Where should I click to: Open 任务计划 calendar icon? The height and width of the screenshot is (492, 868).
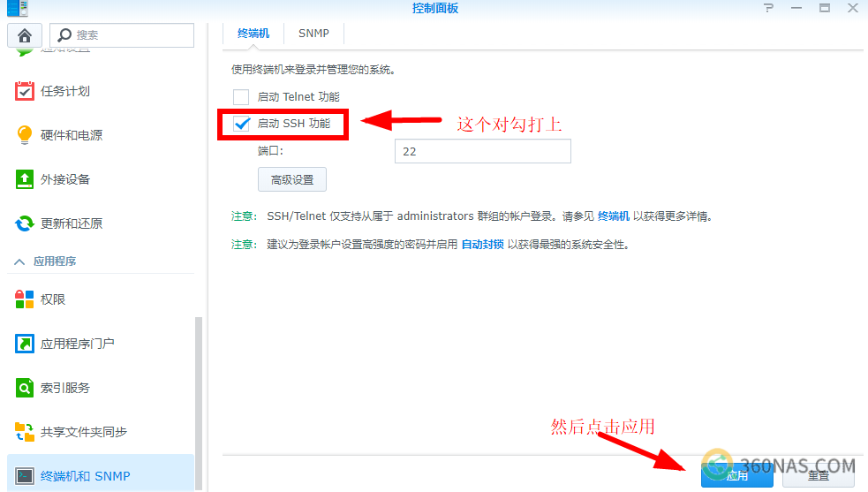(x=25, y=91)
